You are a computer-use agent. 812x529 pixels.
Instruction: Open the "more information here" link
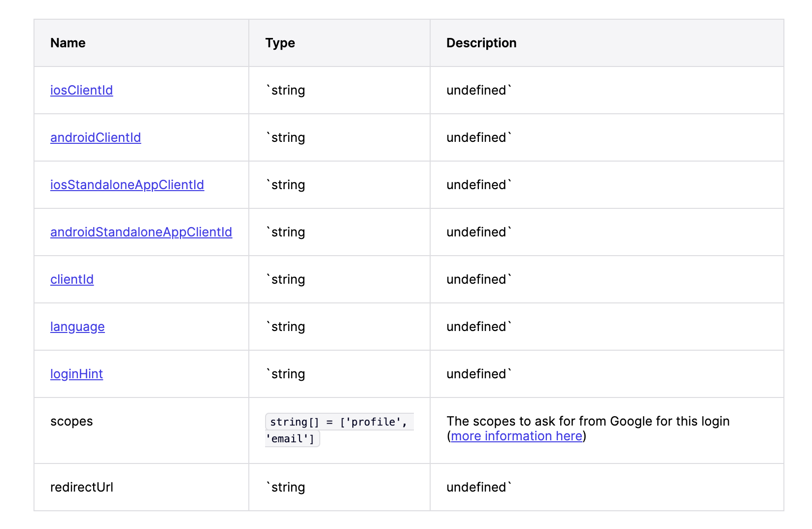click(516, 436)
